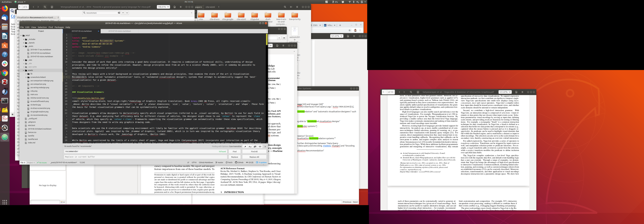Click the 'Replace in current buffer' field
The height and width of the screenshot is (224, 644).
(x=145, y=157)
